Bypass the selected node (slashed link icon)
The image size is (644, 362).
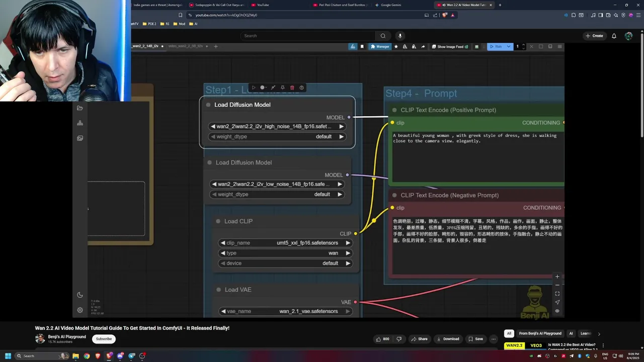point(273,87)
